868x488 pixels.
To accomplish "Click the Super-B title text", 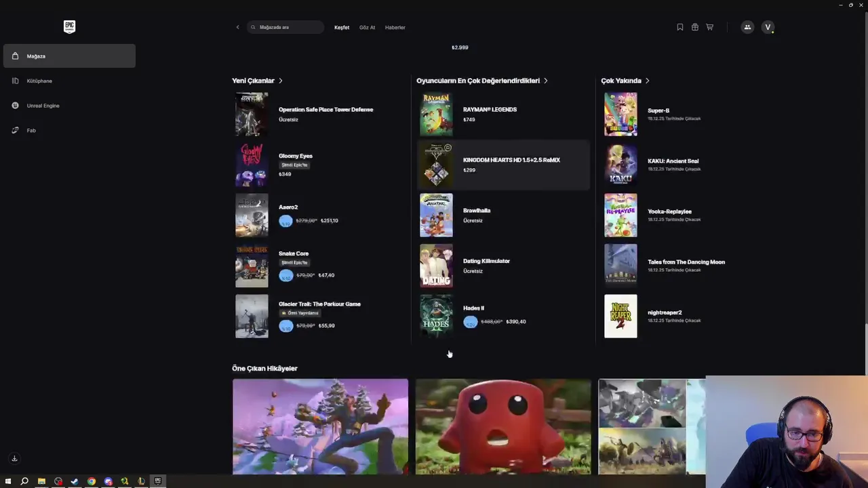I will pyautogui.click(x=658, y=110).
